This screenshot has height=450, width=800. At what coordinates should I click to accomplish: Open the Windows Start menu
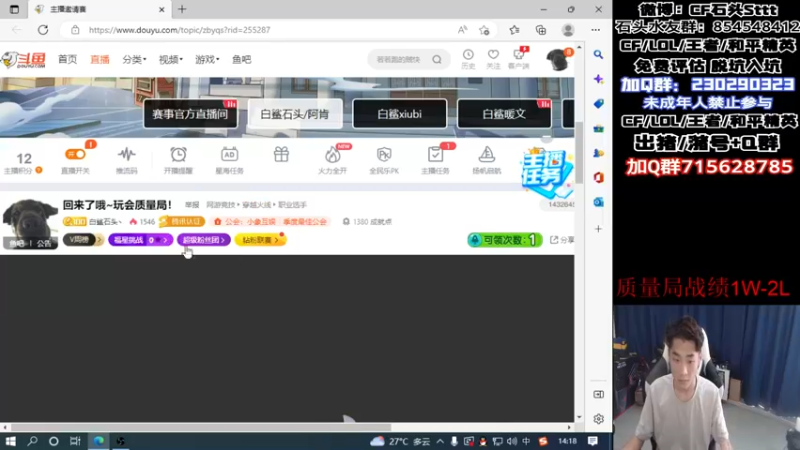(x=11, y=441)
